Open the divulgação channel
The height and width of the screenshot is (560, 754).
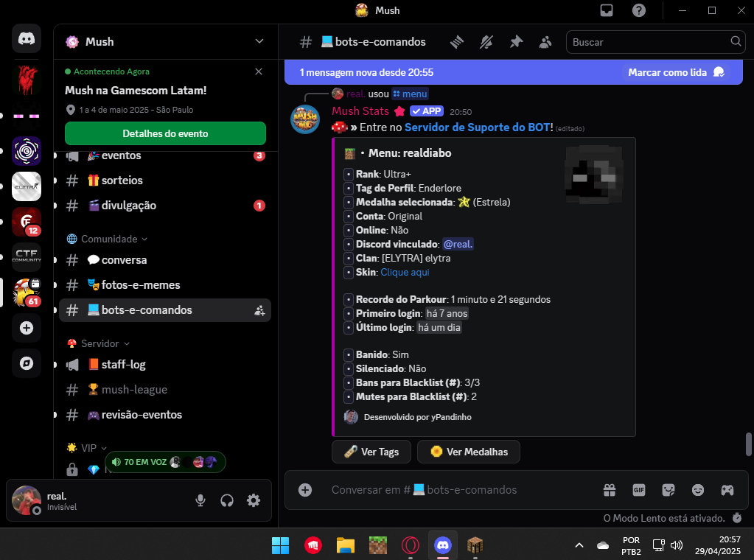(x=165, y=206)
